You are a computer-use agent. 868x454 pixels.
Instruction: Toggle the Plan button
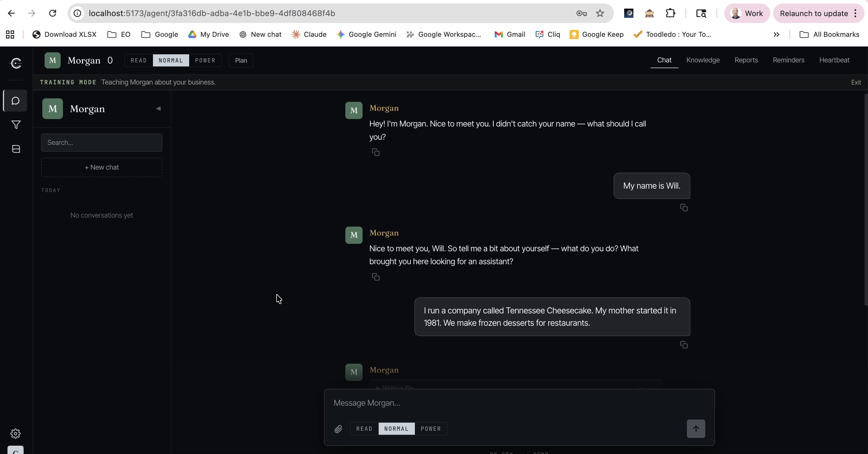coord(241,60)
